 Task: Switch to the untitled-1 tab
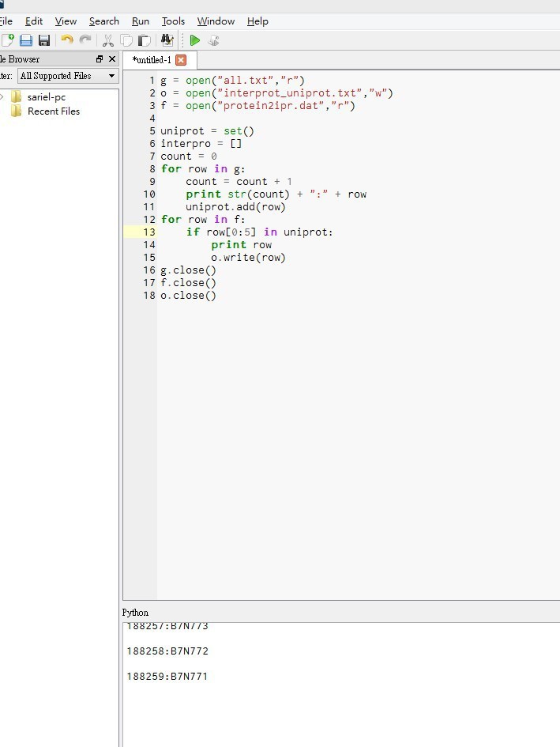point(152,60)
